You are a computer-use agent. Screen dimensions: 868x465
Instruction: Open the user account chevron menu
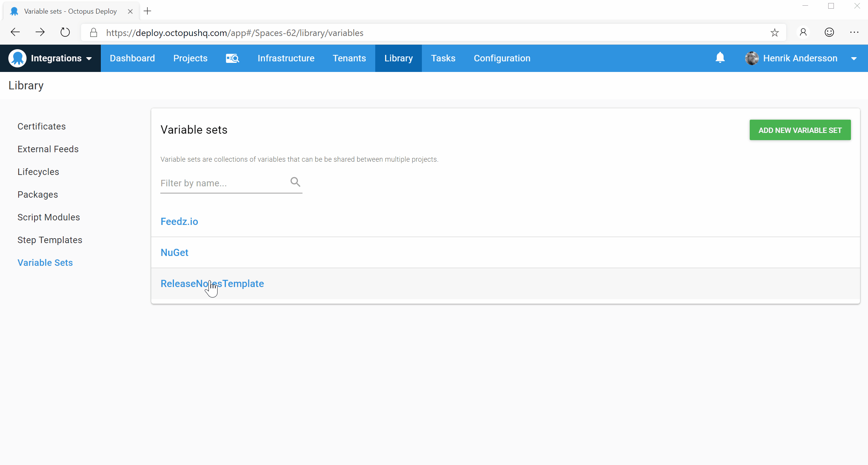tap(854, 58)
